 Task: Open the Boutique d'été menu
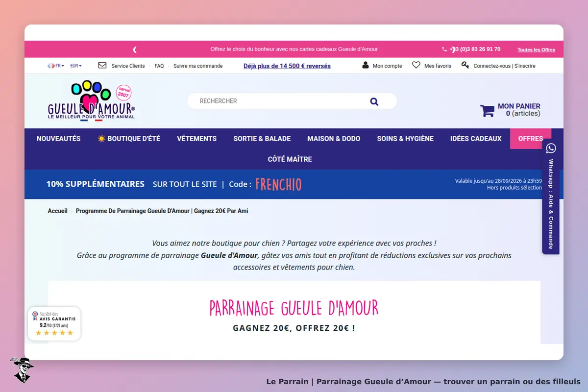coord(129,139)
